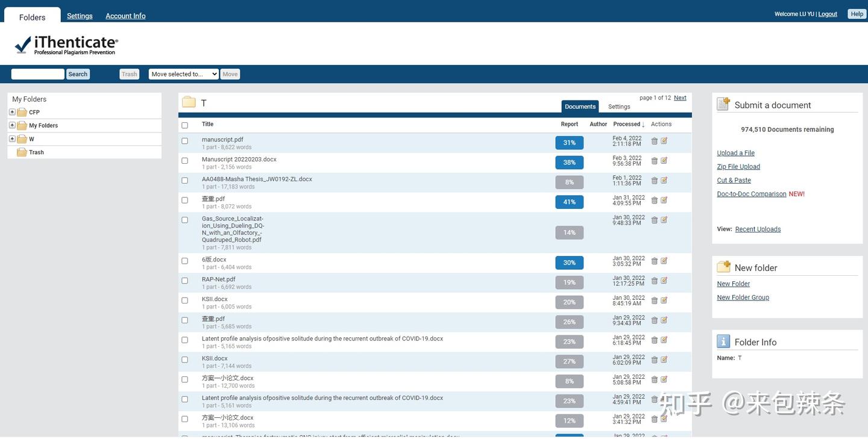This screenshot has height=439, width=868.
Task: Check the box for manuscript.pdf
Action: pyautogui.click(x=184, y=141)
